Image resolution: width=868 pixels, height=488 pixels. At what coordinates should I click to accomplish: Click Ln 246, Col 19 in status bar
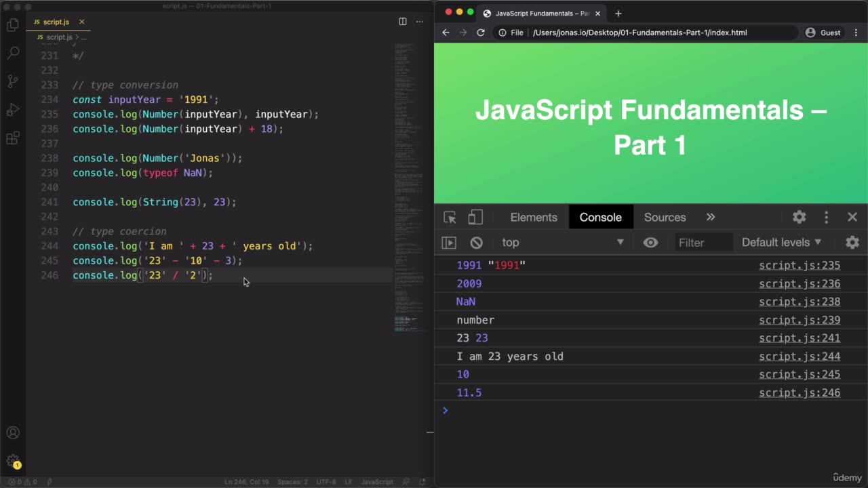[x=247, y=482]
